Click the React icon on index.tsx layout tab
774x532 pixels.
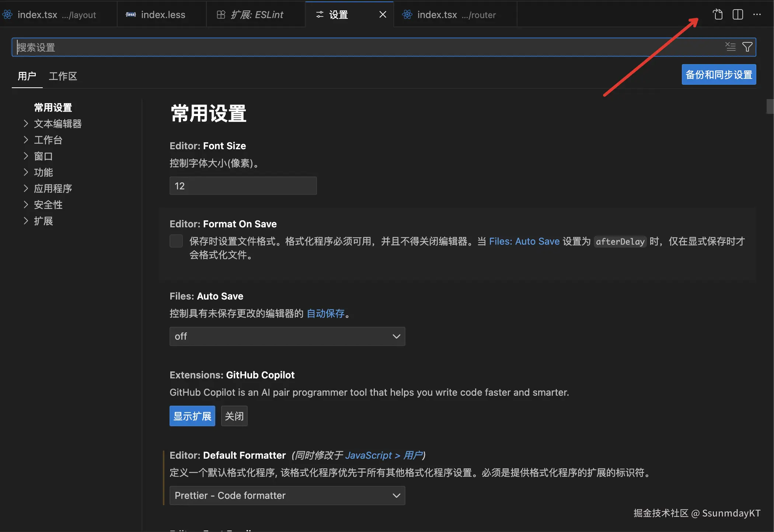7,15
